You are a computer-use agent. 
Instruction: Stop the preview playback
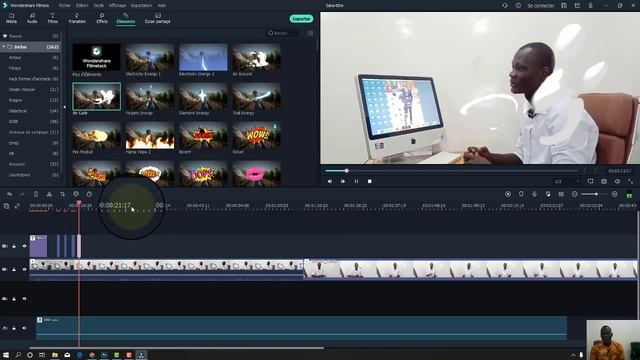370,181
